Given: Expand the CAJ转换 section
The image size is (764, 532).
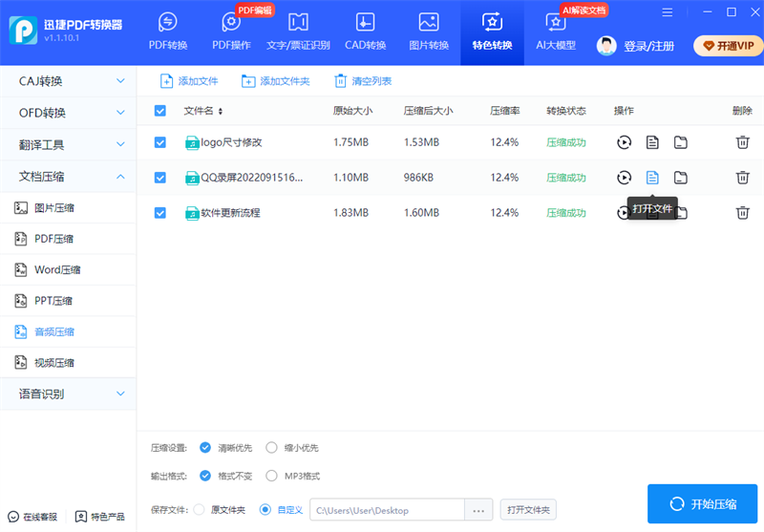Looking at the screenshot, I should click(68, 81).
